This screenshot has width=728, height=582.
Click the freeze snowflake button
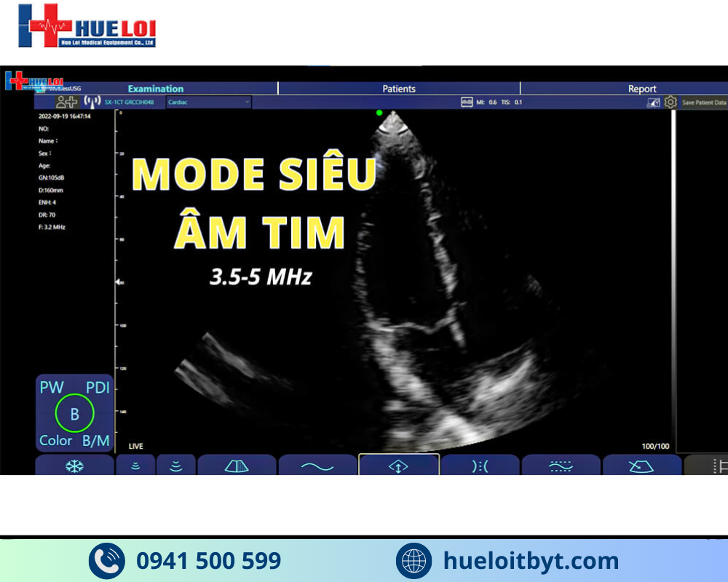click(74, 466)
